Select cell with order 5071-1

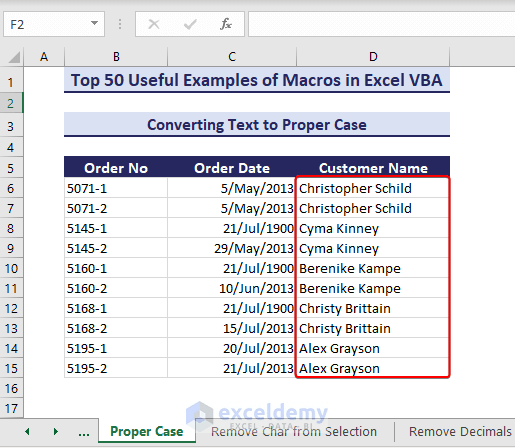point(116,188)
